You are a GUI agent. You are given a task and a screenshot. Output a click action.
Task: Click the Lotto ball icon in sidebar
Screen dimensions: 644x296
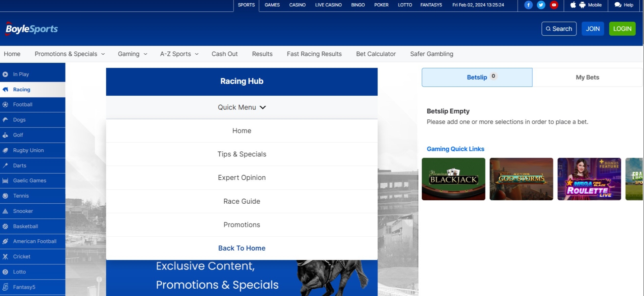(x=5, y=272)
